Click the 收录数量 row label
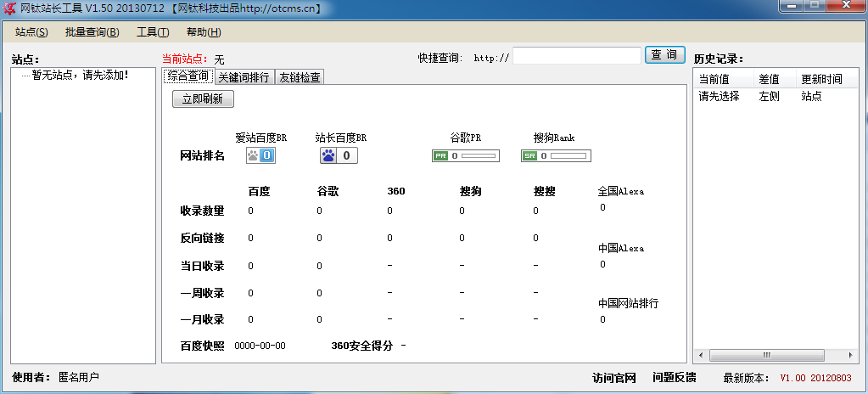Screen dimensions: 868x394 click(x=202, y=211)
